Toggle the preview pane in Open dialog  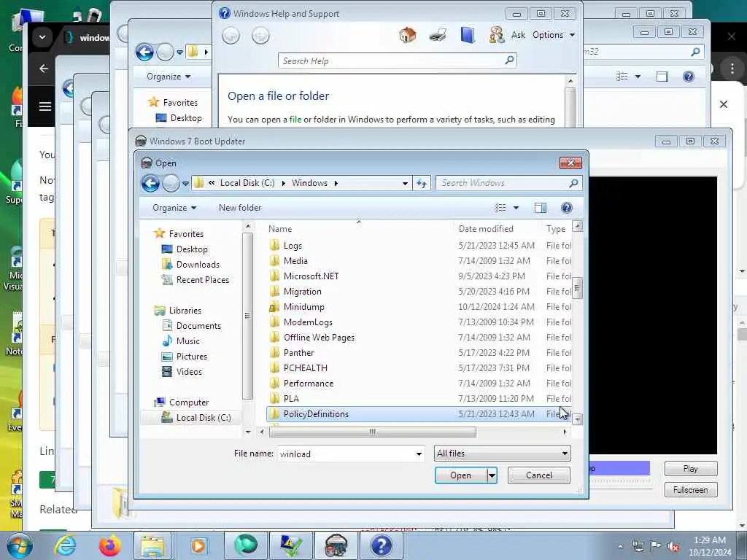[541, 208]
